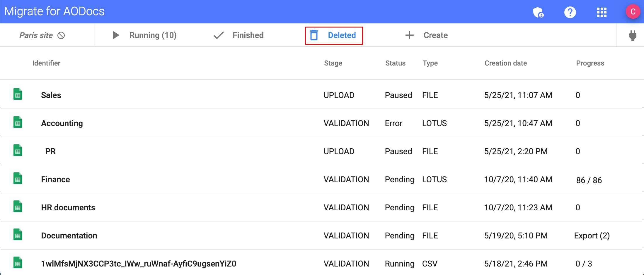The image size is (644, 275).
Task: Click the spreadsheet icon for PR row
Action: pos(18,150)
